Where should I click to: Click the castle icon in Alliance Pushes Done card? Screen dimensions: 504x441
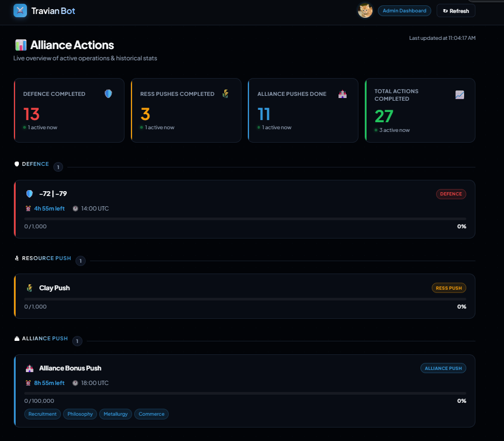coord(342,94)
